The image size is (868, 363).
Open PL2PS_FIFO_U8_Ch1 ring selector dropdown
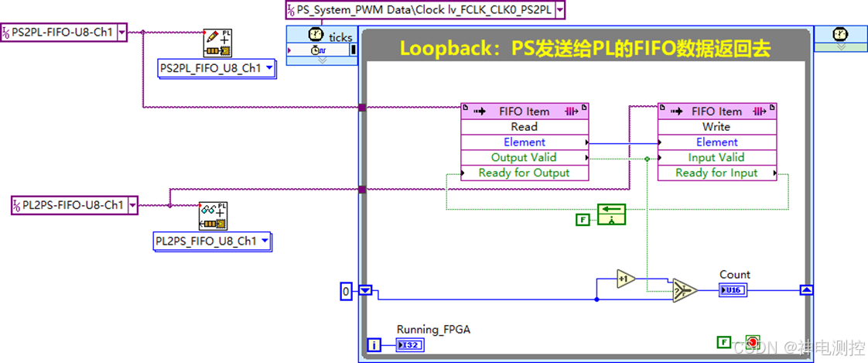pos(265,241)
